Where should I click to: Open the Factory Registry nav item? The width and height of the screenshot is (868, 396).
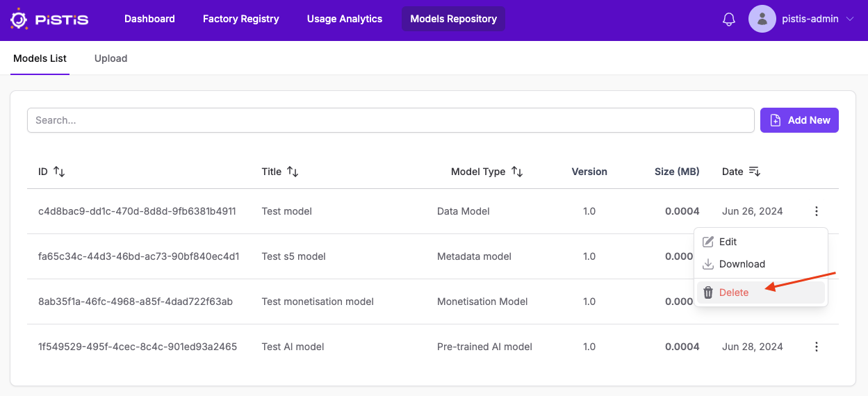click(241, 19)
